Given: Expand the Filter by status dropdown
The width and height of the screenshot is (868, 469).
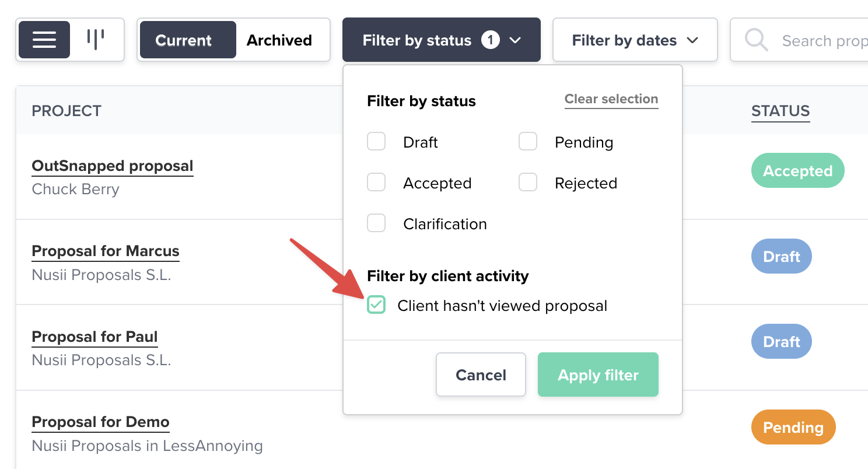Looking at the screenshot, I should (x=441, y=40).
